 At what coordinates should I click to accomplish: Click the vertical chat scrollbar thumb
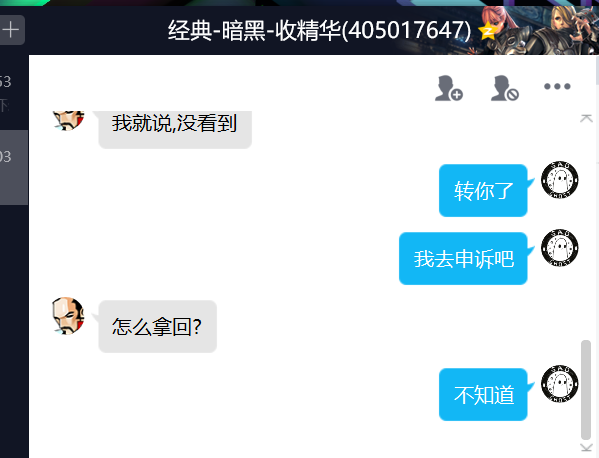tap(586, 390)
